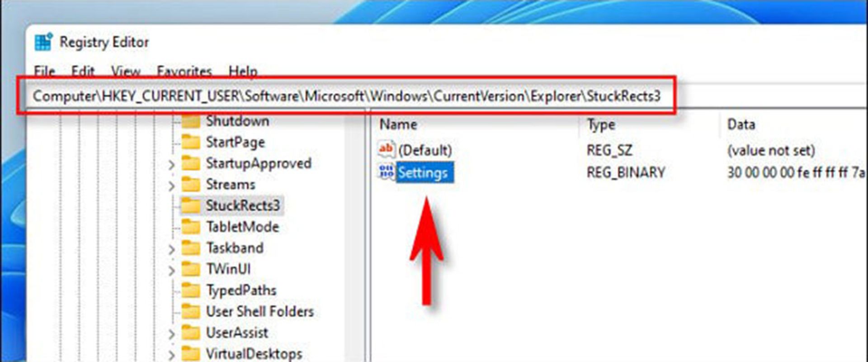Click the "(value not set)" data cell

click(771, 150)
